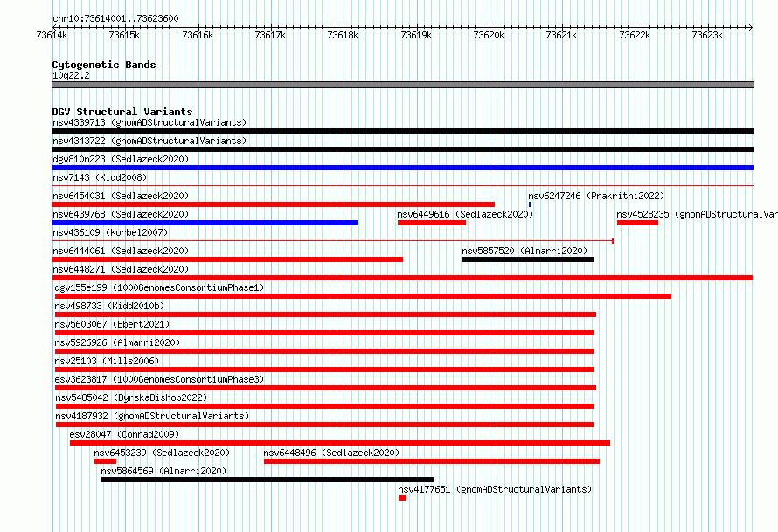
Task: Select the red nsv6449616 variant bar
Action: pos(432,223)
